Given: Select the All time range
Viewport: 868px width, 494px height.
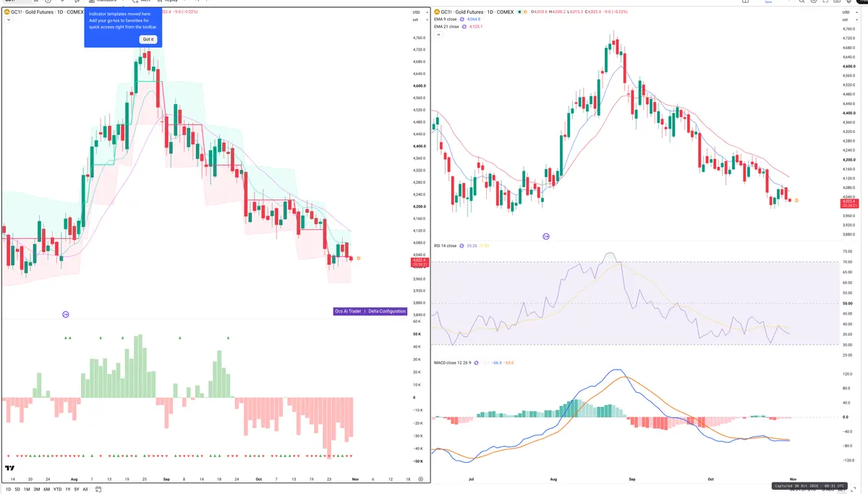Looking at the screenshot, I should tap(85, 489).
